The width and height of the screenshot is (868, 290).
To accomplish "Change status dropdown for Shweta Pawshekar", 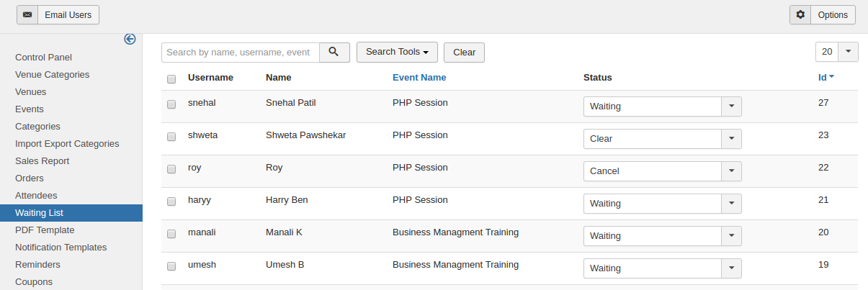I will tap(731, 139).
